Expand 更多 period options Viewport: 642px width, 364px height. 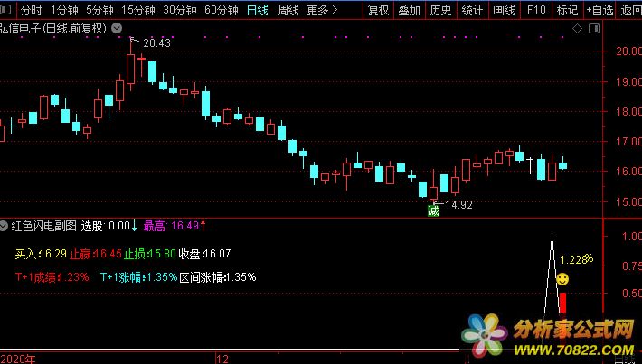pyautogui.click(x=323, y=10)
